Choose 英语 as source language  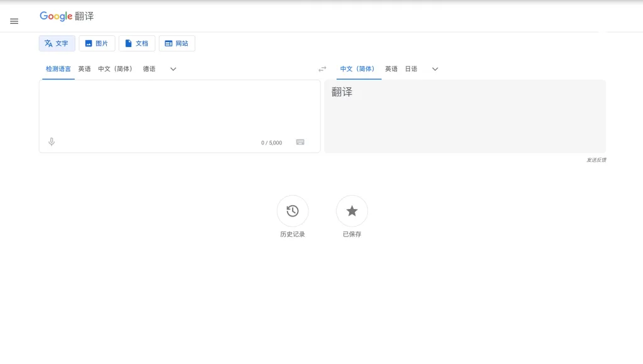point(84,69)
